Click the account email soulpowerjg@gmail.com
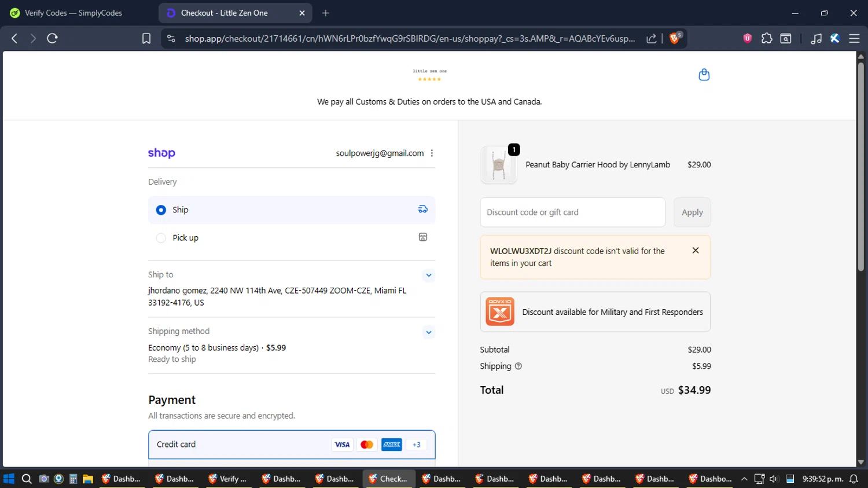868x488 pixels. coord(380,153)
